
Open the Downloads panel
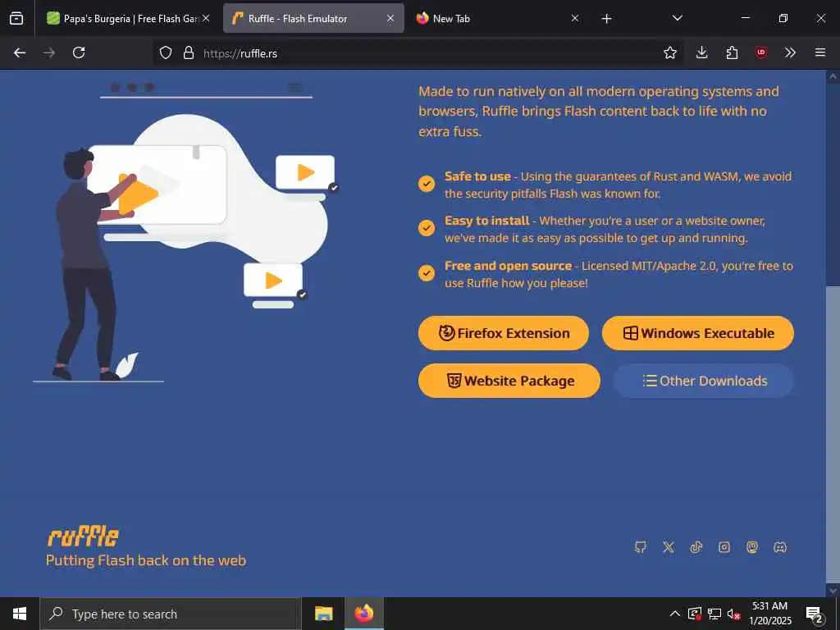coord(702,52)
